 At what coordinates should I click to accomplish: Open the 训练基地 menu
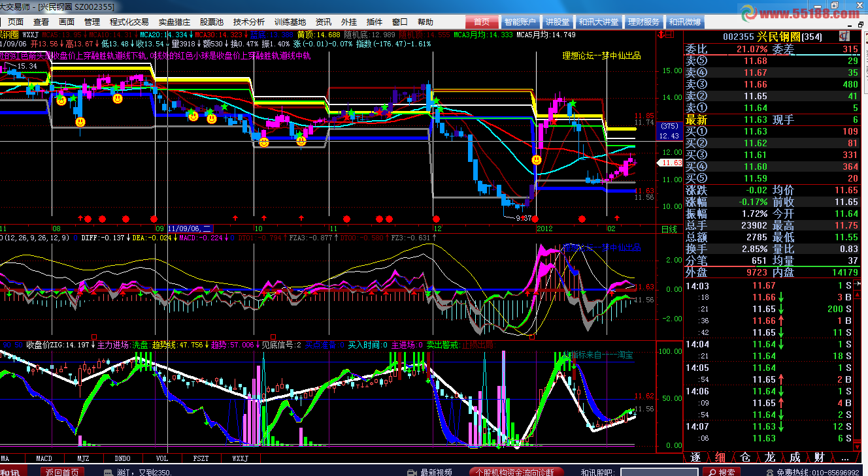point(290,22)
